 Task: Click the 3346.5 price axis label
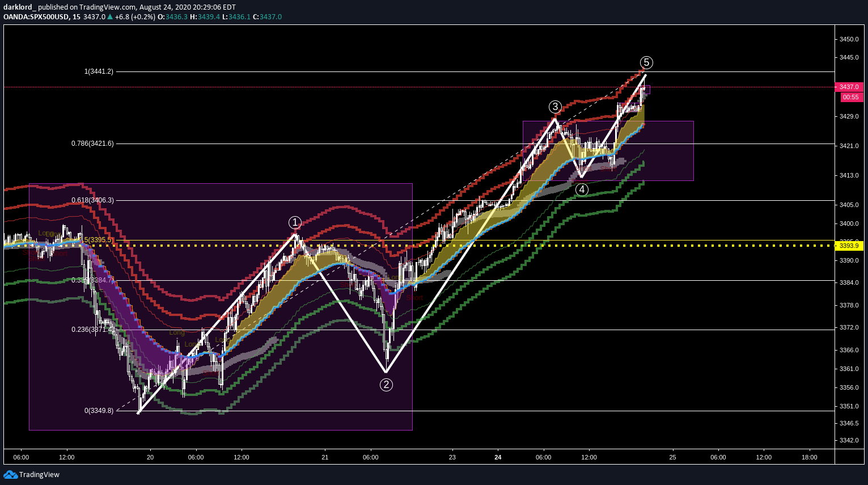[849, 423]
